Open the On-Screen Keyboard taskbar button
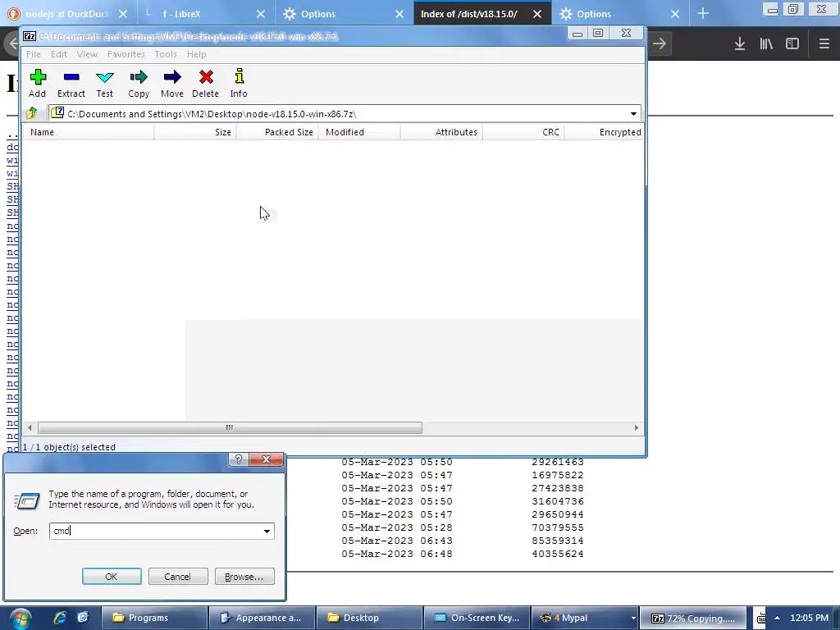Image resolution: width=840 pixels, height=630 pixels. (477, 618)
